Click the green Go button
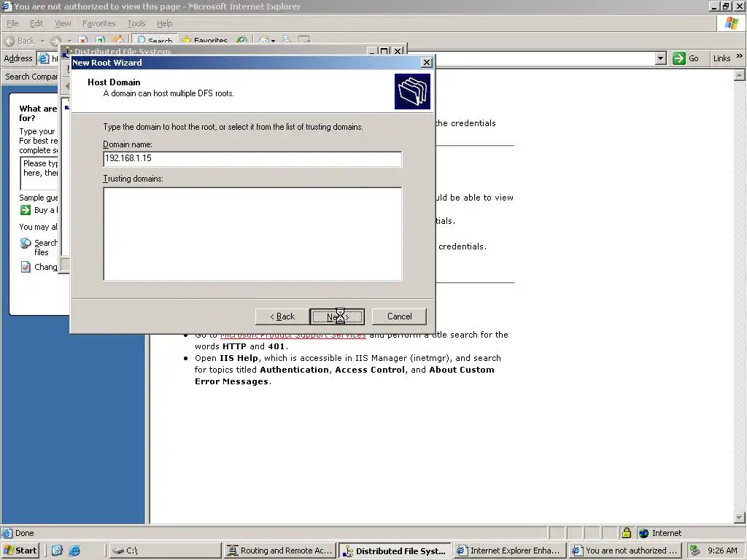Screen dimensions: 747x560 pyautogui.click(x=686, y=58)
